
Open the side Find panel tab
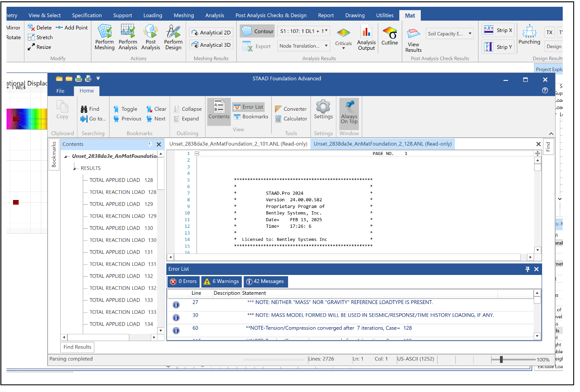coord(548,147)
